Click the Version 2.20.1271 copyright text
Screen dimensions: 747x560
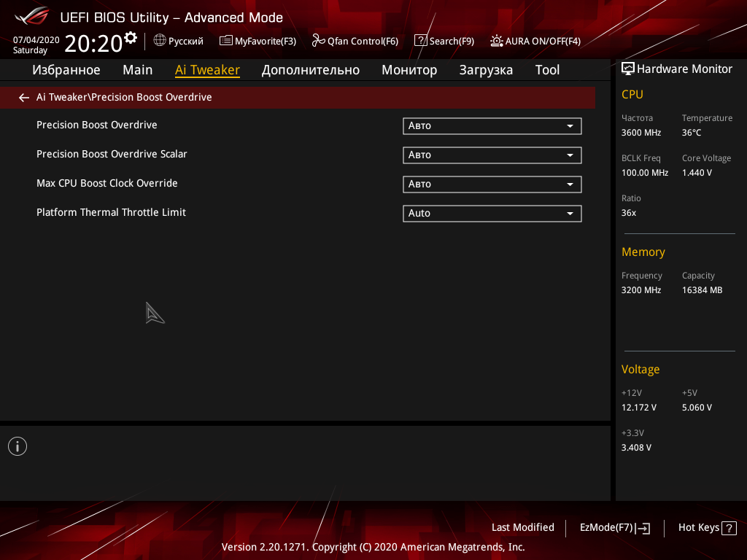coord(373,547)
